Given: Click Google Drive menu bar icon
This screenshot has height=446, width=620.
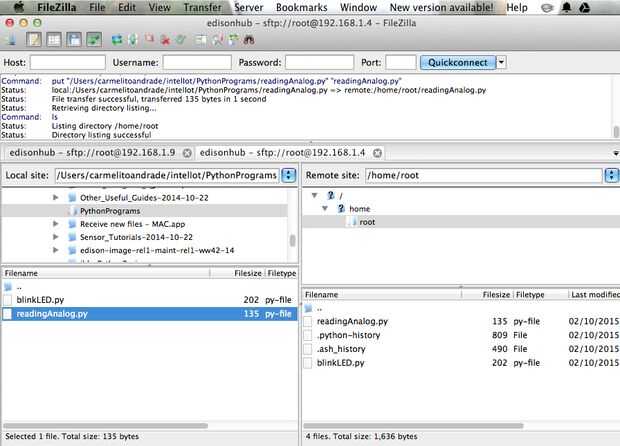Looking at the screenshot, I should tap(584, 7).
